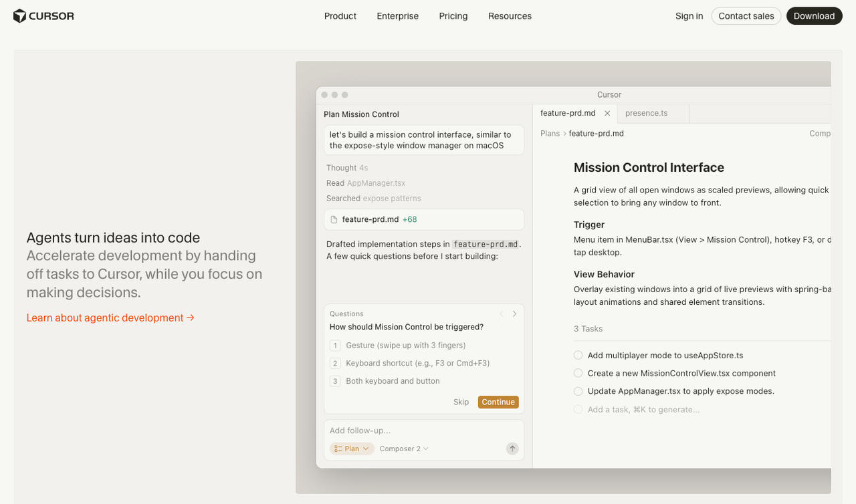Click the red window close dot
This screenshot has width=856, height=504.
[324, 95]
